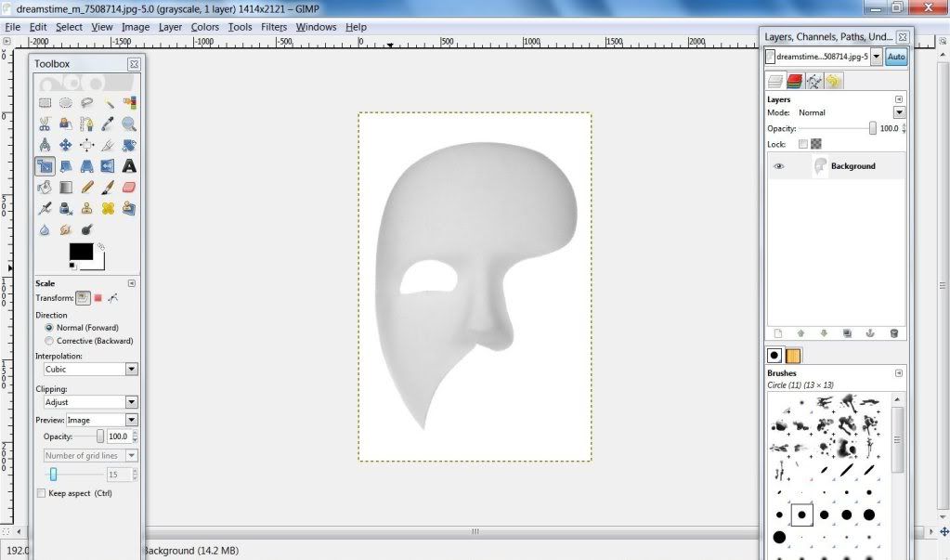Image resolution: width=950 pixels, height=560 pixels.
Task: Set transform to affect layer
Action: point(83,297)
